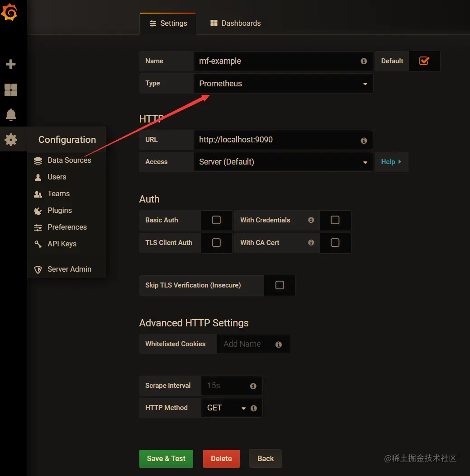The width and height of the screenshot is (470, 476).
Task: Click the Users person icon
Action: point(38,177)
